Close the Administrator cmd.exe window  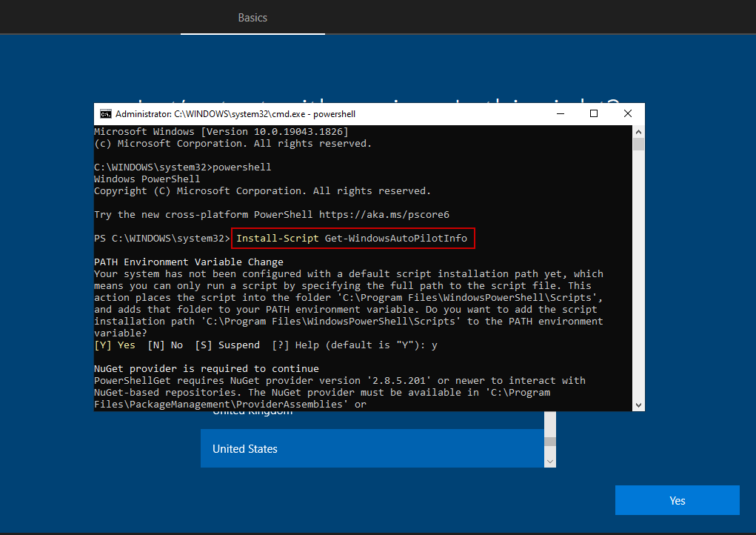tap(627, 113)
